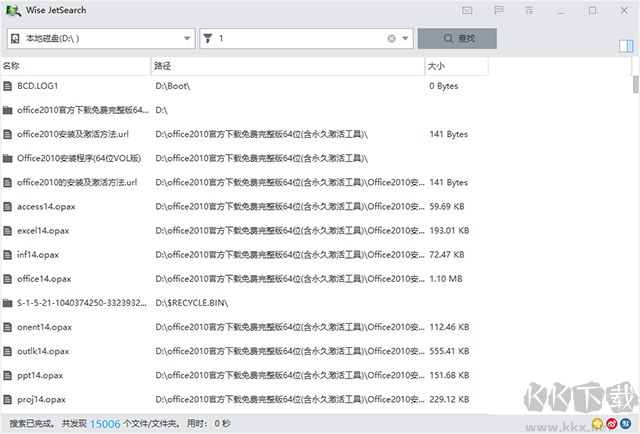Select the Office2010安装程序(64位VOL版) folder name
The width and height of the screenshot is (640, 434).
coord(79,158)
